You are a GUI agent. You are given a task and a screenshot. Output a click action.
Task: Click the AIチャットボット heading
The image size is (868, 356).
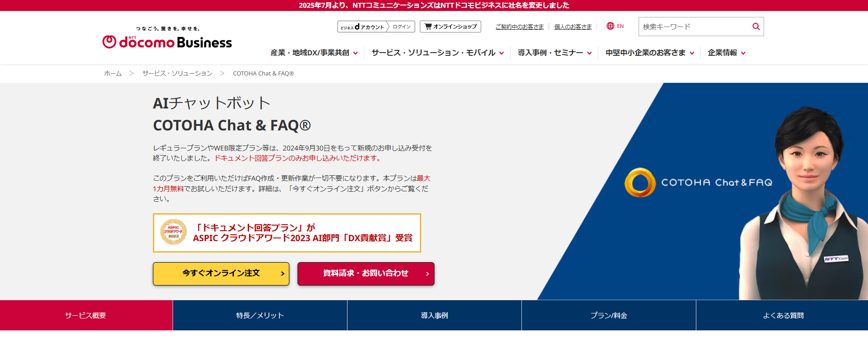[212, 103]
